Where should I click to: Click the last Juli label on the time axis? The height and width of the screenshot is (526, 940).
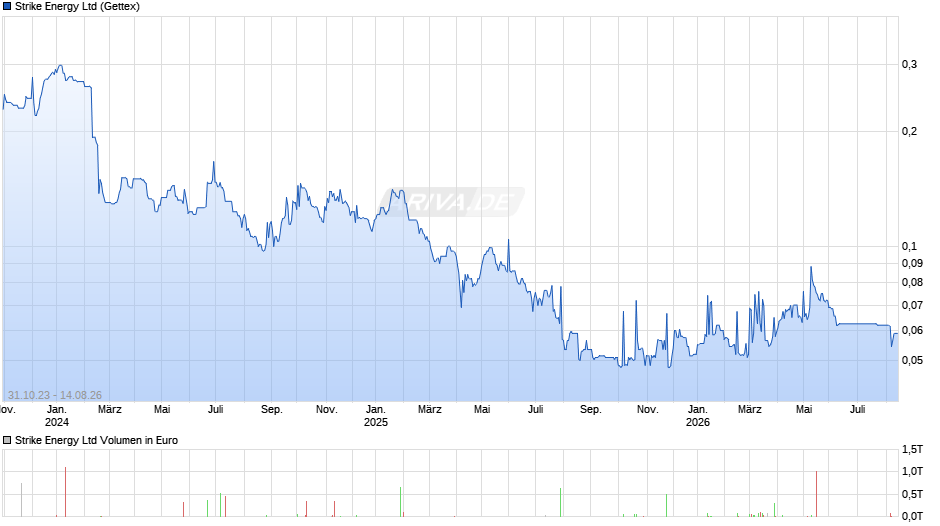click(x=858, y=410)
